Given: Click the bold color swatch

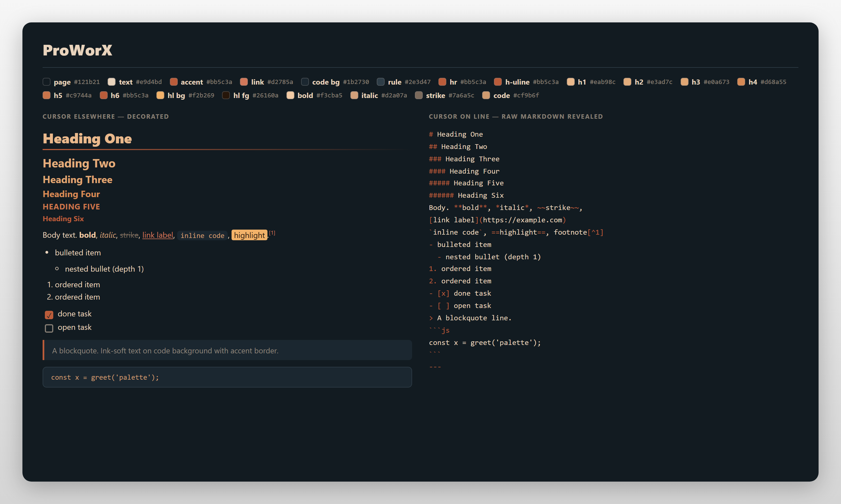Looking at the screenshot, I should 290,95.
